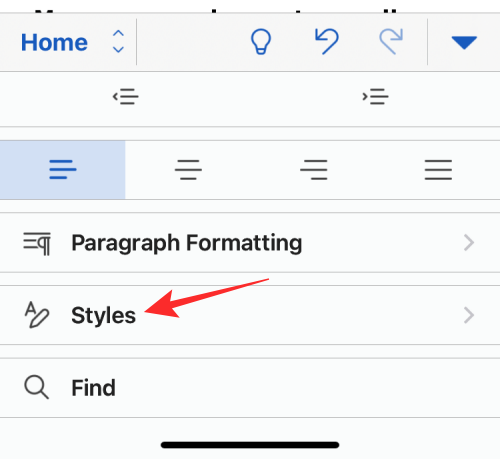Open the Styles menu entry
Screen dimensions: 500x459
(250, 315)
